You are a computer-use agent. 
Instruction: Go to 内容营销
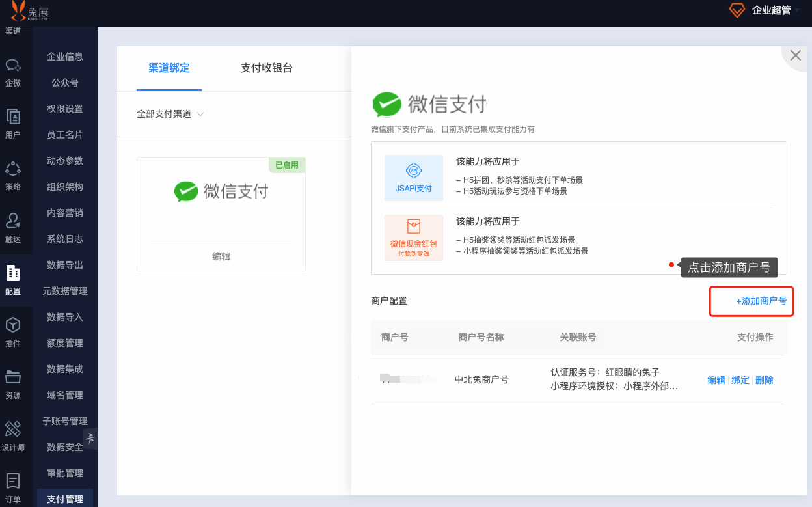(65, 213)
